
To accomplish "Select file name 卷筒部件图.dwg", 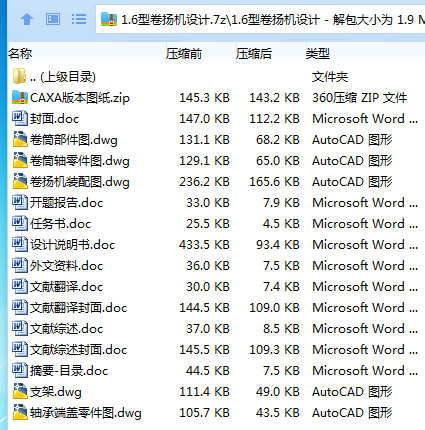I will coord(74,140).
